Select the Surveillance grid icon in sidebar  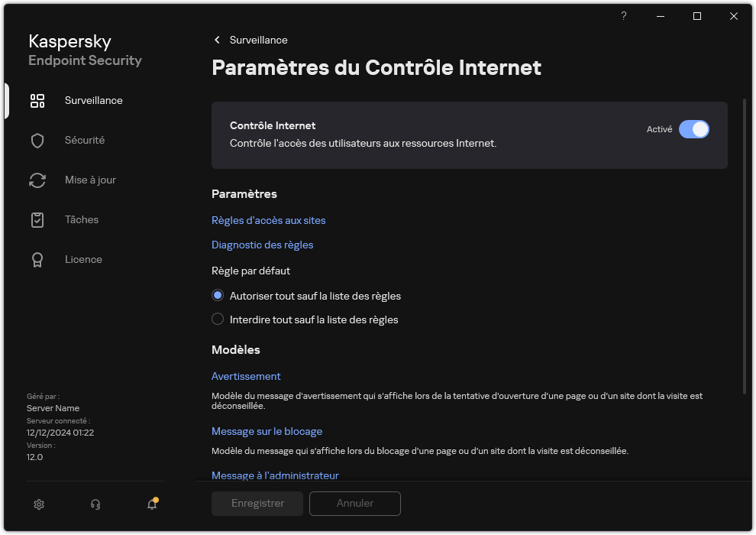pyautogui.click(x=37, y=100)
